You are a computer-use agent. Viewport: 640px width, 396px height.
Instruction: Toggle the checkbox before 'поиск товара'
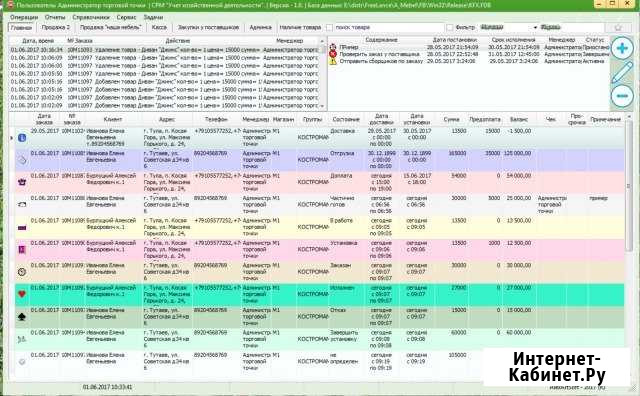[329, 27]
